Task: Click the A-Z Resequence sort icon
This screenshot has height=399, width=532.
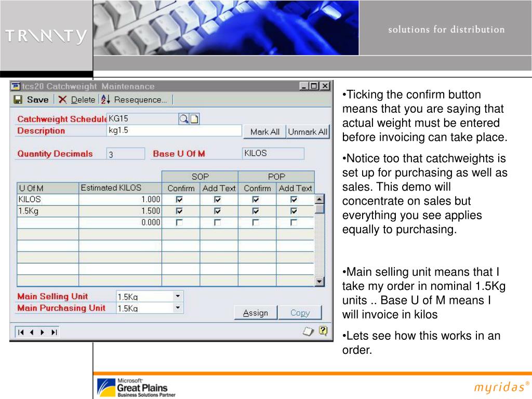Action: pos(105,99)
